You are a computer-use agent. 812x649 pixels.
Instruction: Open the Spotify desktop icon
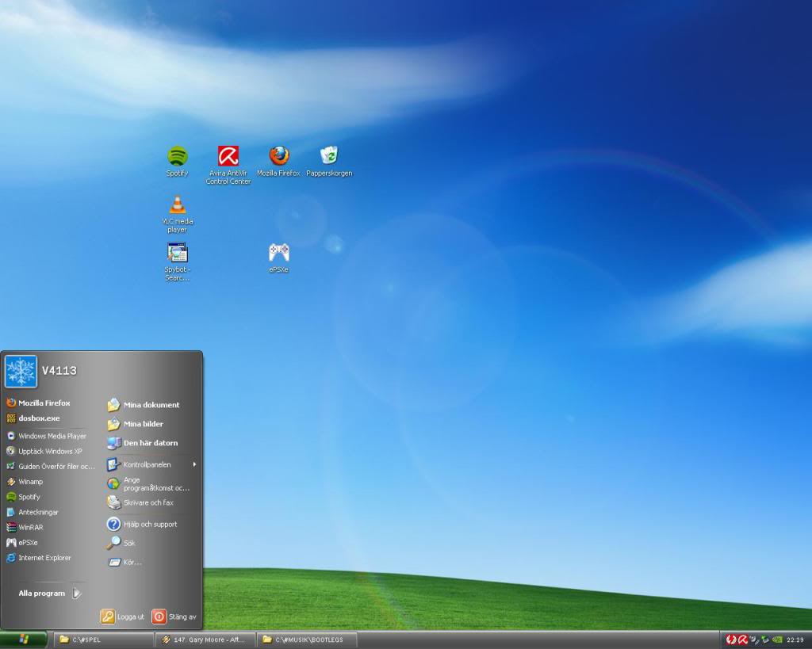pyautogui.click(x=177, y=157)
